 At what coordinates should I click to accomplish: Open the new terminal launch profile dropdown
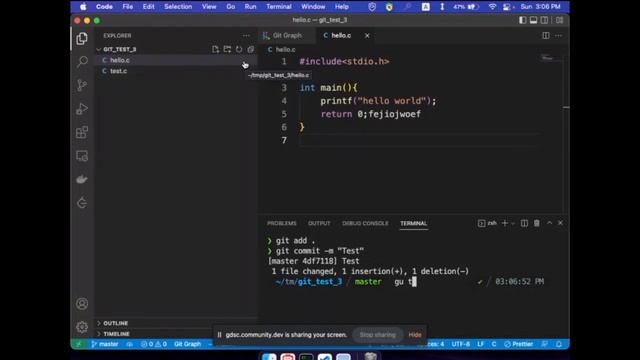[x=513, y=223]
